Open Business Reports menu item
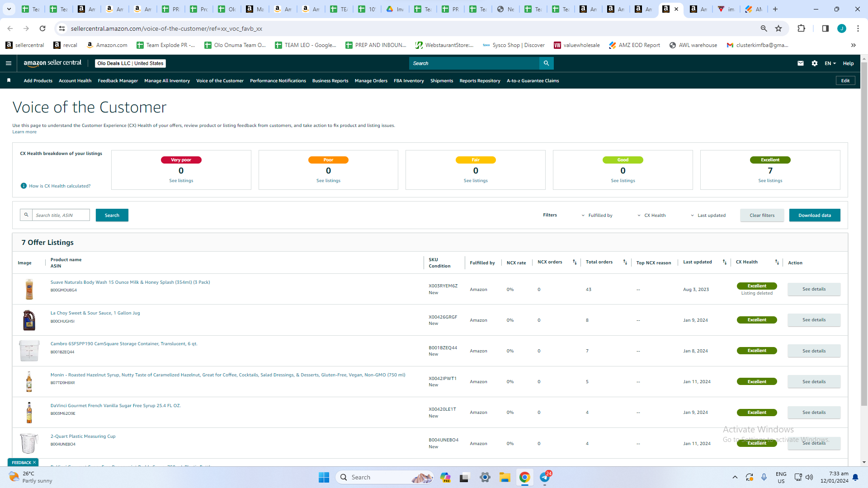 coord(330,81)
